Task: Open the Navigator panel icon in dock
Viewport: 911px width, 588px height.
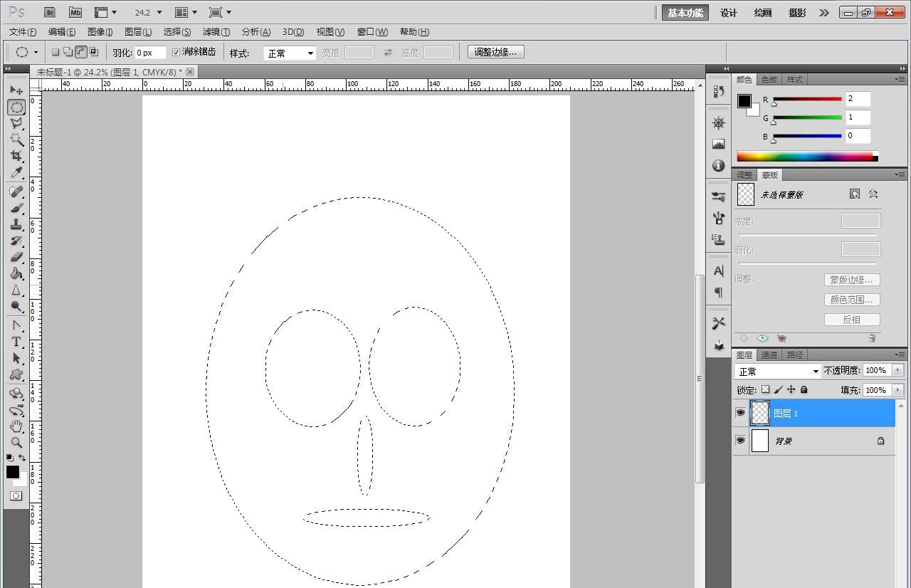Action: (718, 122)
